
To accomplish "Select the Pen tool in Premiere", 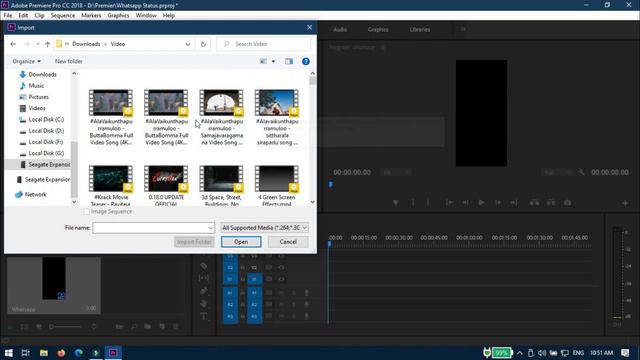I will (x=204, y=291).
